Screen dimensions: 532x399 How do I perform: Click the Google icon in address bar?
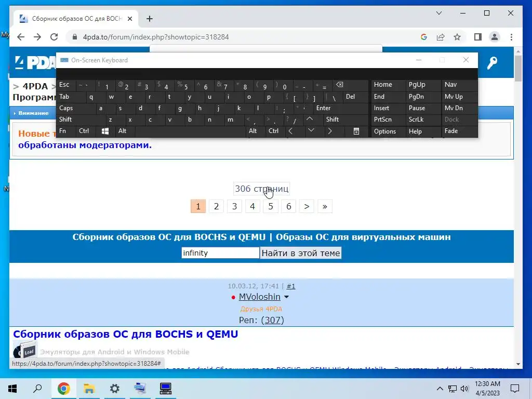click(424, 37)
